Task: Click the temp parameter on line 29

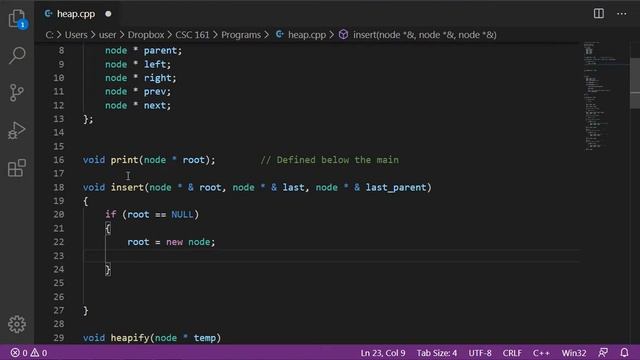Action: pyautogui.click(x=204, y=338)
